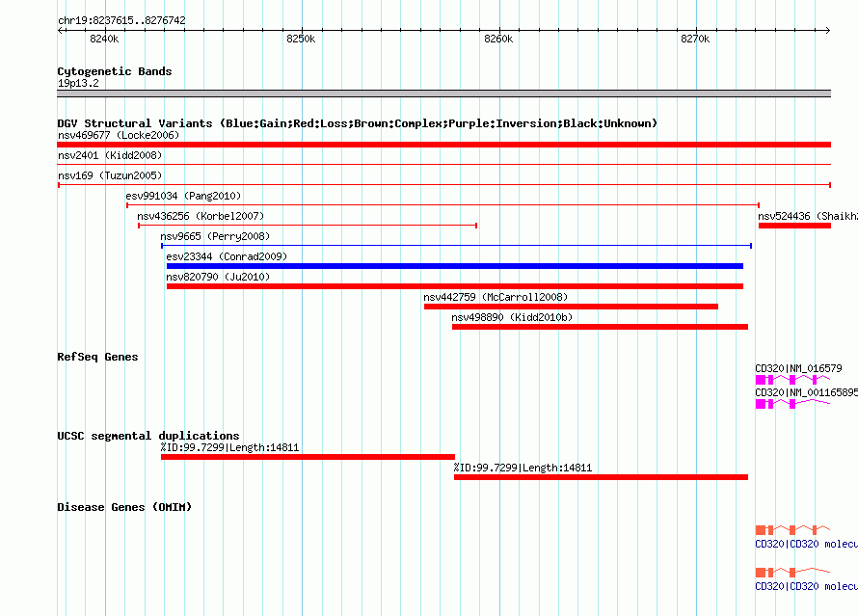This screenshot has width=858, height=616.
Task: Select the blue nsv9665 (Perry2008) gain line
Action: tap(456, 246)
